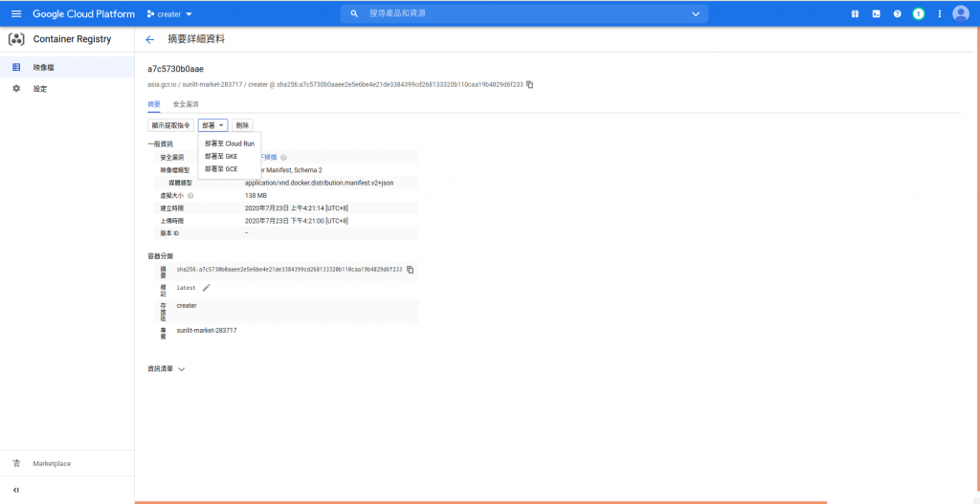Click the 版本 ID row label
Image resolution: width=980 pixels, height=504 pixels.
[x=170, y=233]
